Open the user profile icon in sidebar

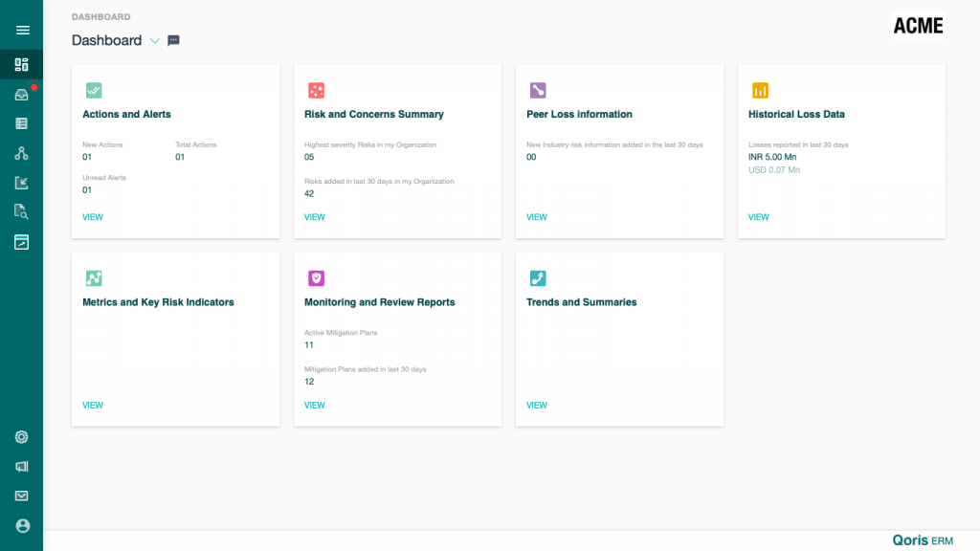point(23,525)
